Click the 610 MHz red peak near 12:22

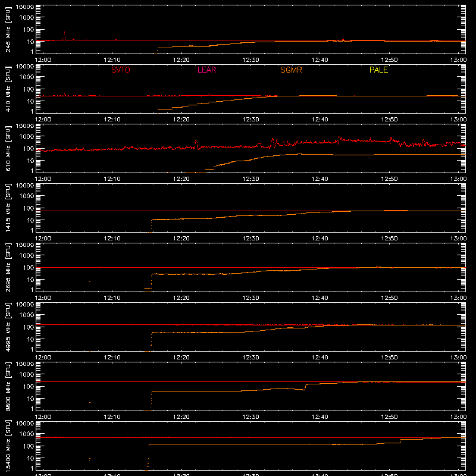click(x=196, y=144)
